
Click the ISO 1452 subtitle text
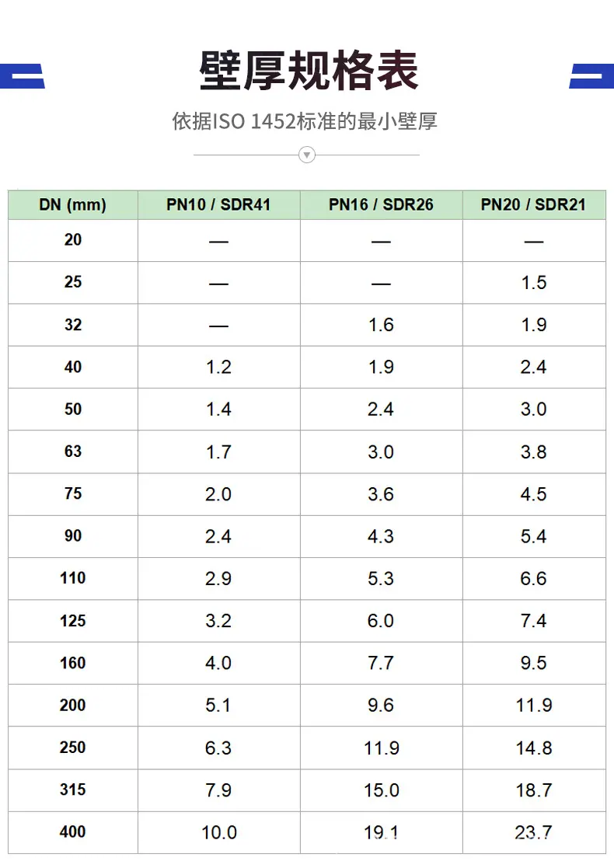305,120
